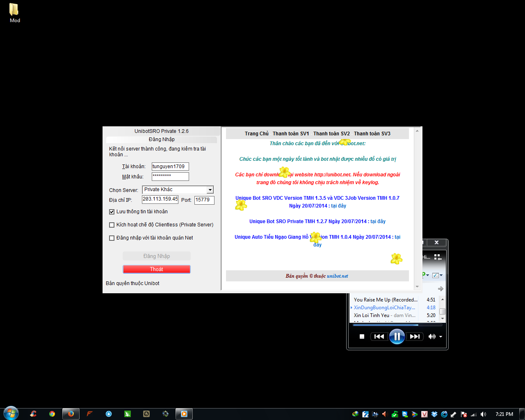
Task: Mute the Media Player volume
Action: tap(432, 336)
